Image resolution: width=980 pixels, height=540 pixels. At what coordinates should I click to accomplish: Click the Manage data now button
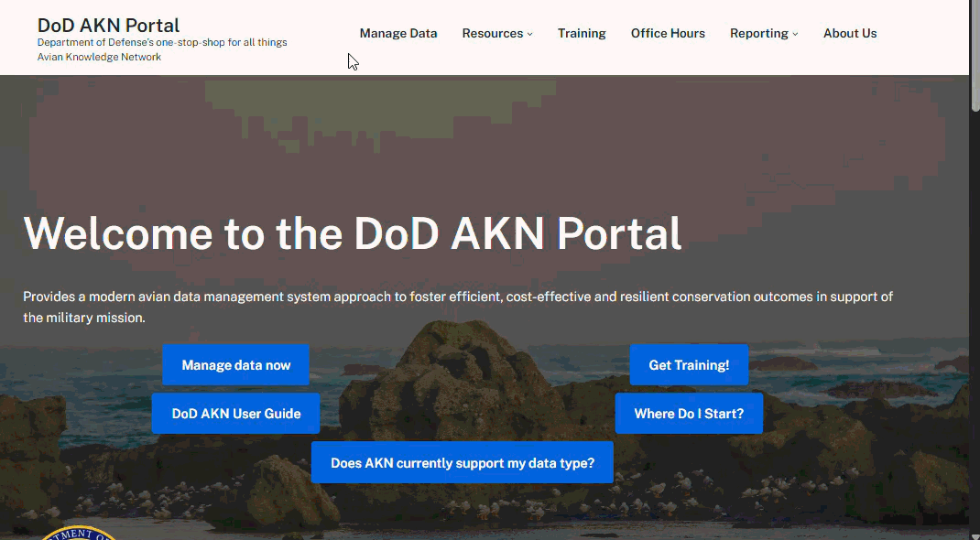pyautogui.click(x=235, y=364)
